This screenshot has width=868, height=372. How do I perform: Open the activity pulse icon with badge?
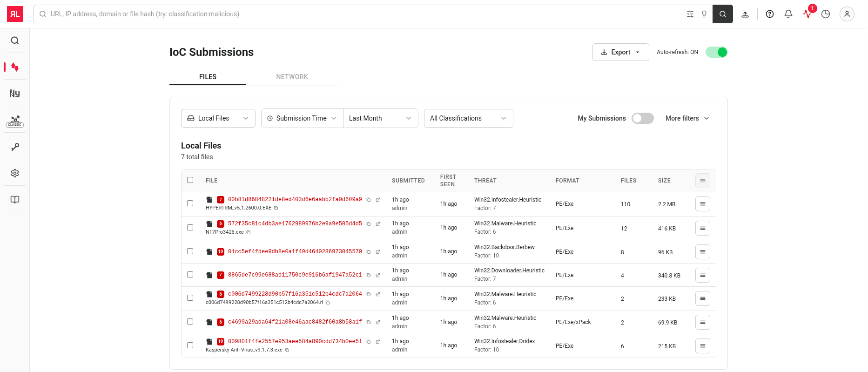click(x=808, y=13)
